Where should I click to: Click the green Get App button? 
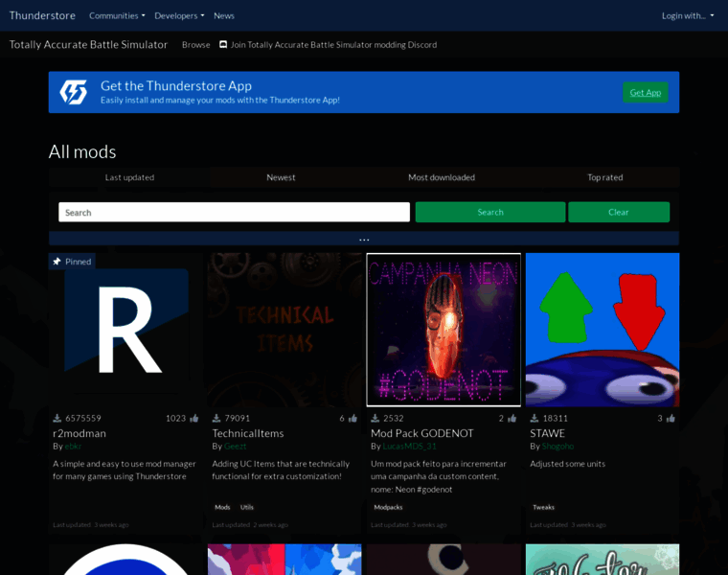[x=646, y=92]
